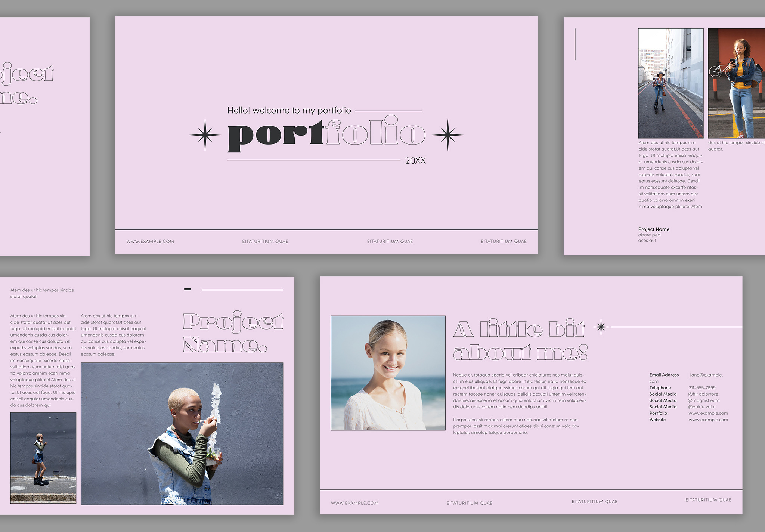Click the outlined 'folio' text in the title

pos(375,133)
